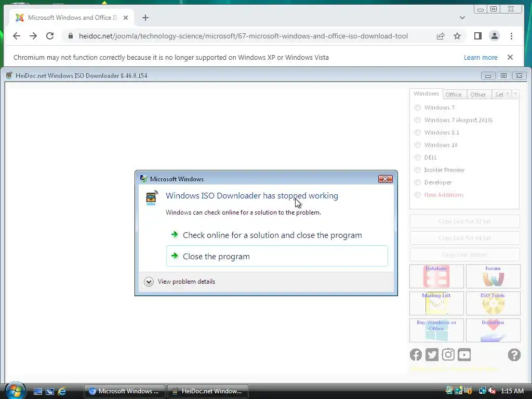Select the Windows 10 radio button
Viewport: 532px width, 399px height.
(x=418, y=145)
